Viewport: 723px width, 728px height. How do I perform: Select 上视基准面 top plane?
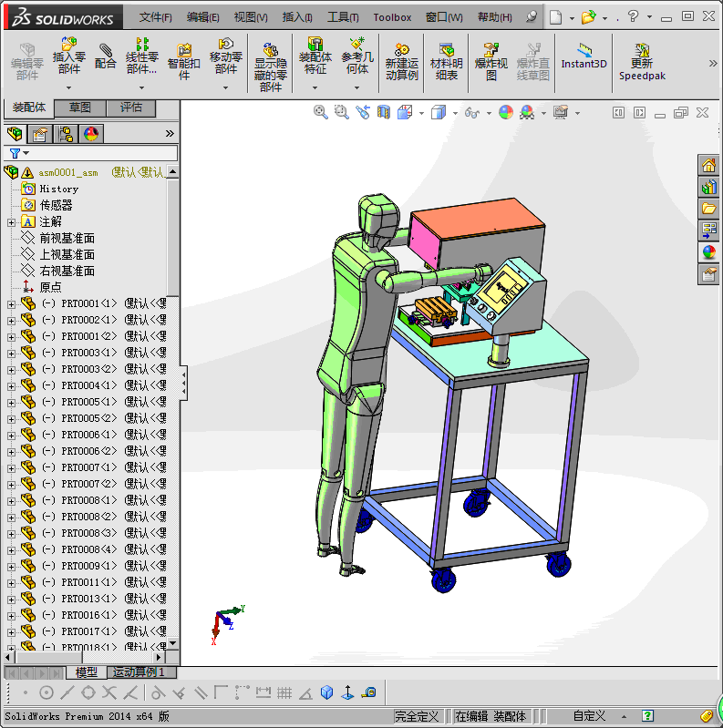coord(67,254)
